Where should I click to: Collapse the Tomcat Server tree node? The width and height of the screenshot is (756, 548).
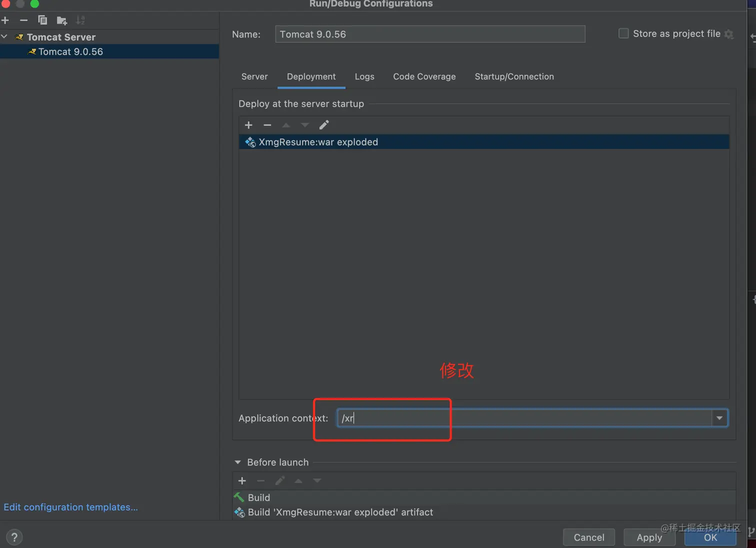4,37
